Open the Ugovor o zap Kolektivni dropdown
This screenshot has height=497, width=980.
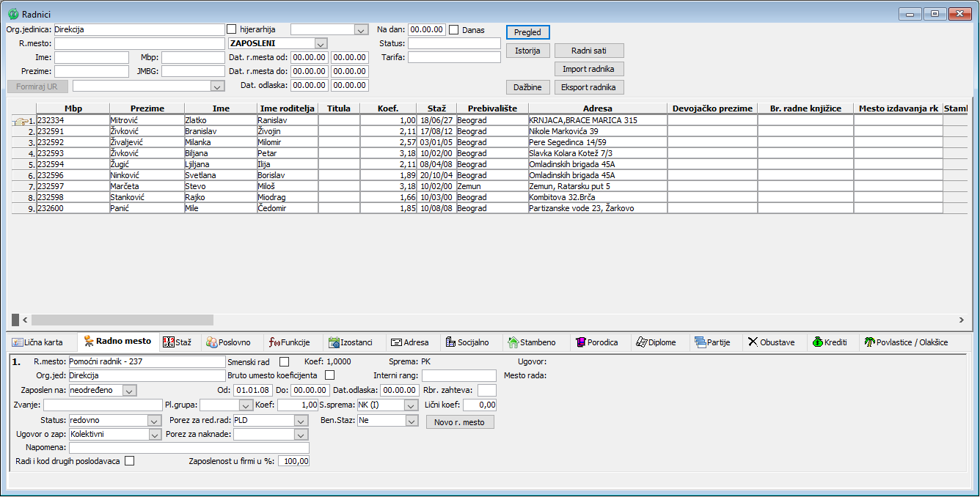pos(154,435)
